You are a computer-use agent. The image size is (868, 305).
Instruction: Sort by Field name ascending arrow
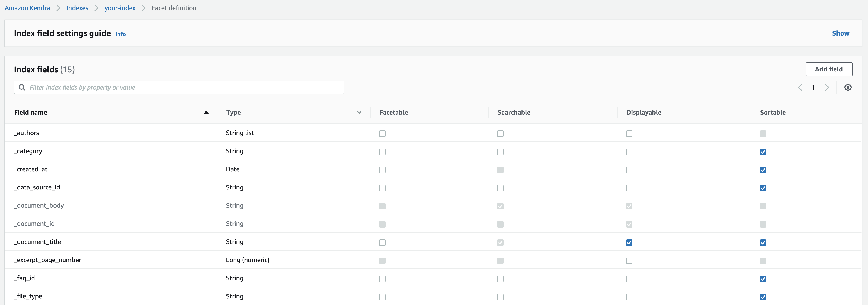pyautogui.click(x=206, y=113)
